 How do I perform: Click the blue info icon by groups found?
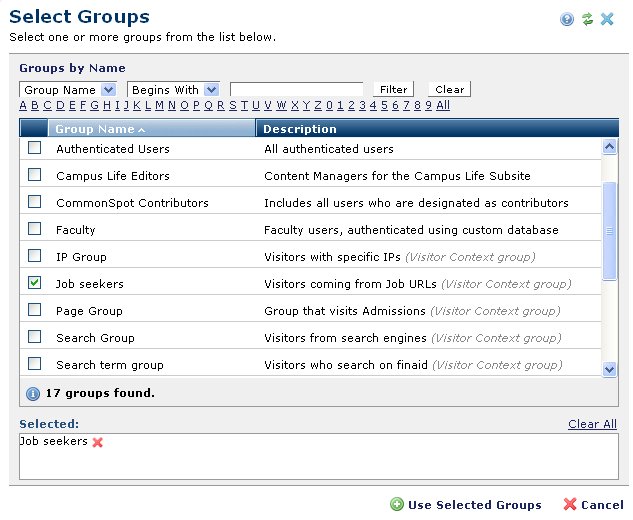point(33,394)
